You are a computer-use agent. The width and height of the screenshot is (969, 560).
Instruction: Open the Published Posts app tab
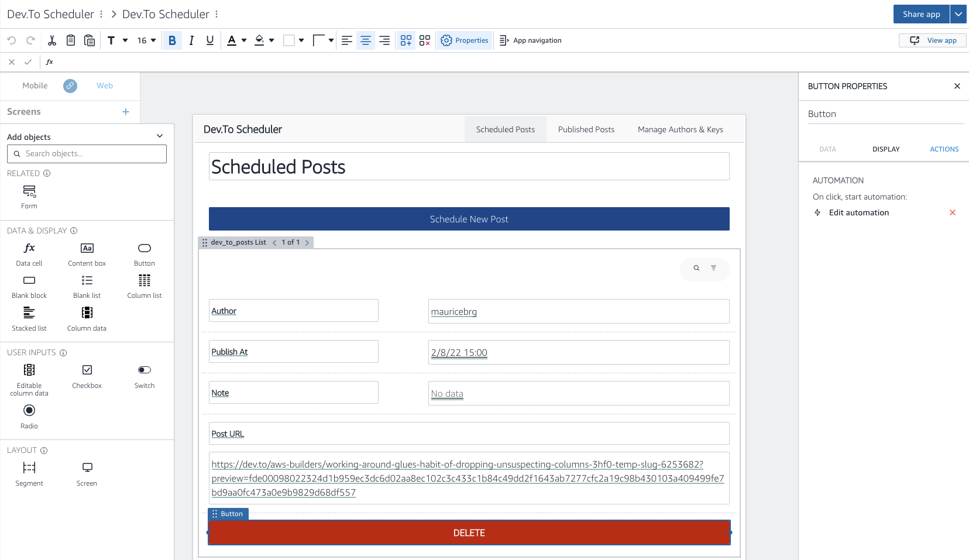(586, 129)
